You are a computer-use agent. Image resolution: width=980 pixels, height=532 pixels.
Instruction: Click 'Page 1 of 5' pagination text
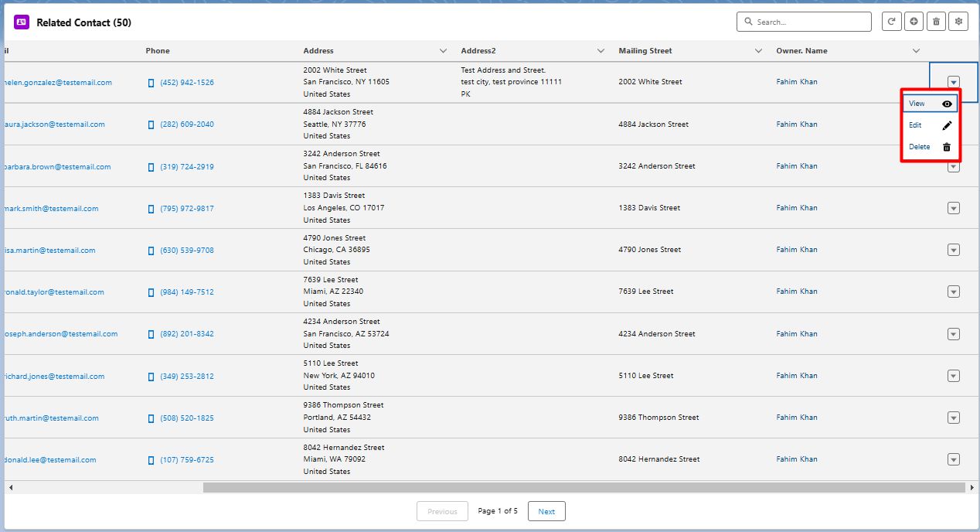[498, 511]
